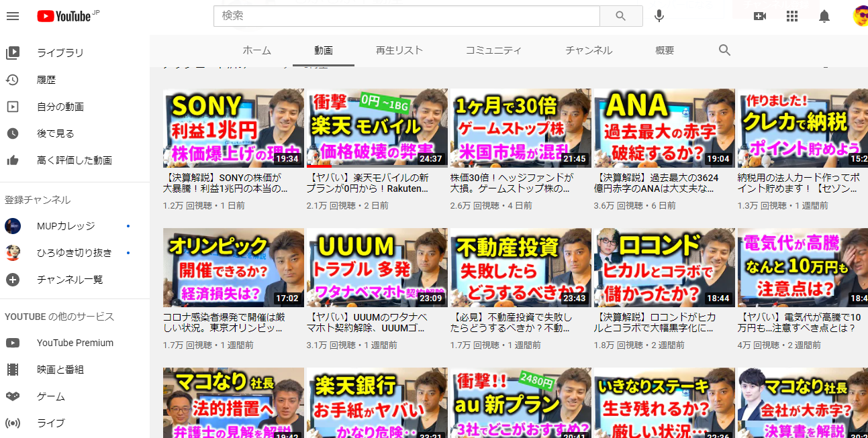Open the 概要 tab
868x438 pixels.
[665, 50]
